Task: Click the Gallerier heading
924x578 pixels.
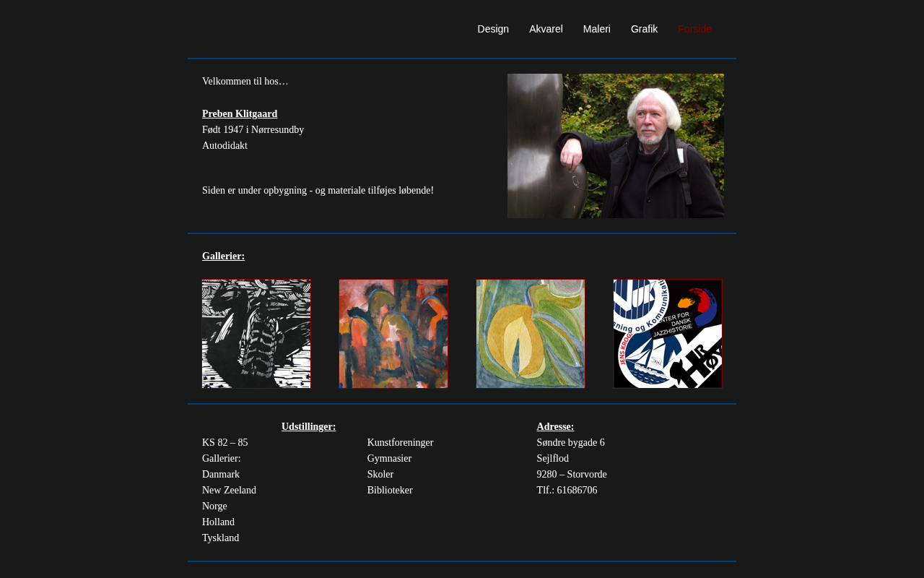Action: (x=223, y=256)
